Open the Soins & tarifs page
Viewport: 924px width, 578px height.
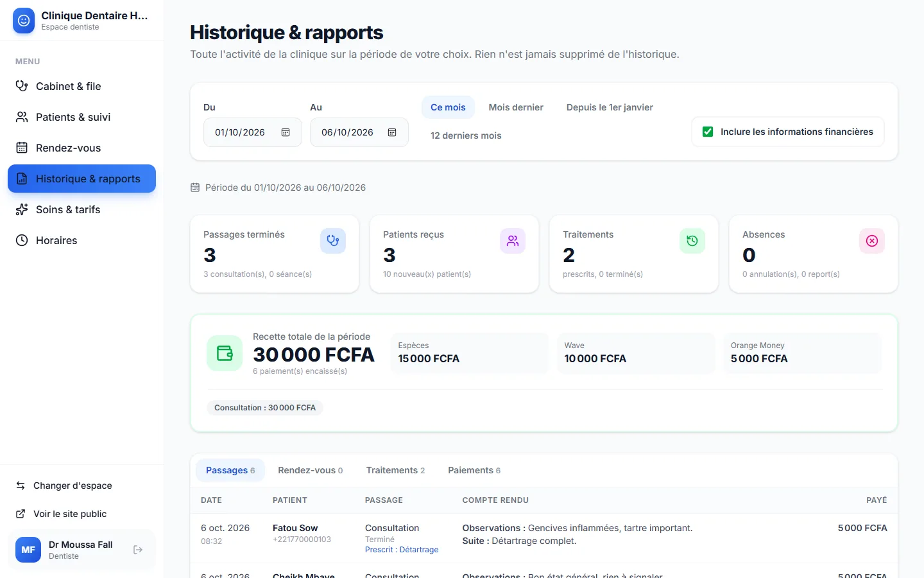click(x=81, y=209)
